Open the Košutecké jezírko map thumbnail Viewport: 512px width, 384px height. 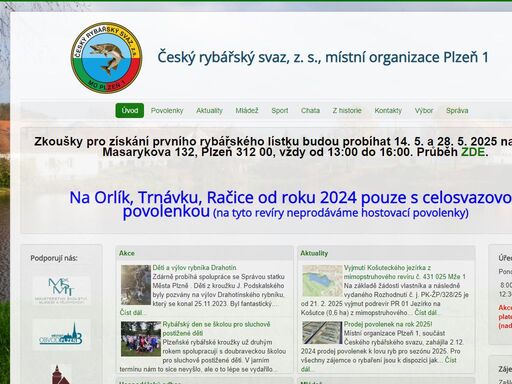click(x=322, y=281)
